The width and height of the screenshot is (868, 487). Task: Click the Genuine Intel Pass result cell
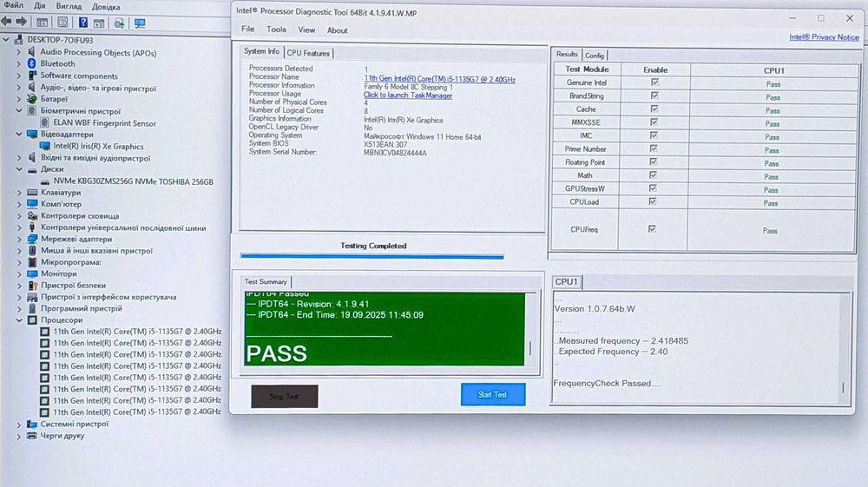[x=773, y=84]
